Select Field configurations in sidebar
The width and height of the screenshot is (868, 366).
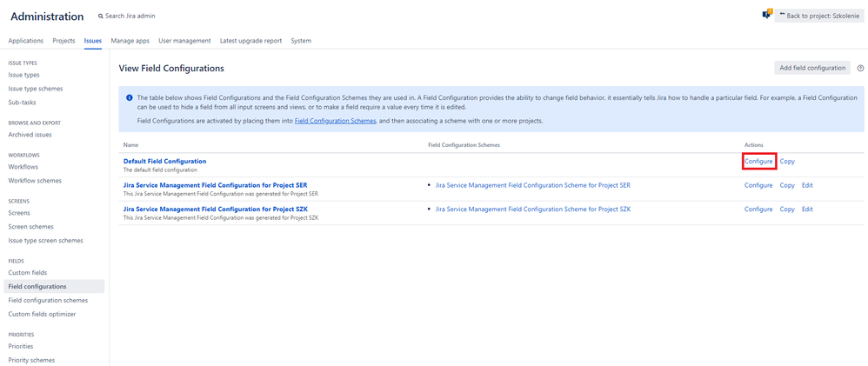(54, 286)
